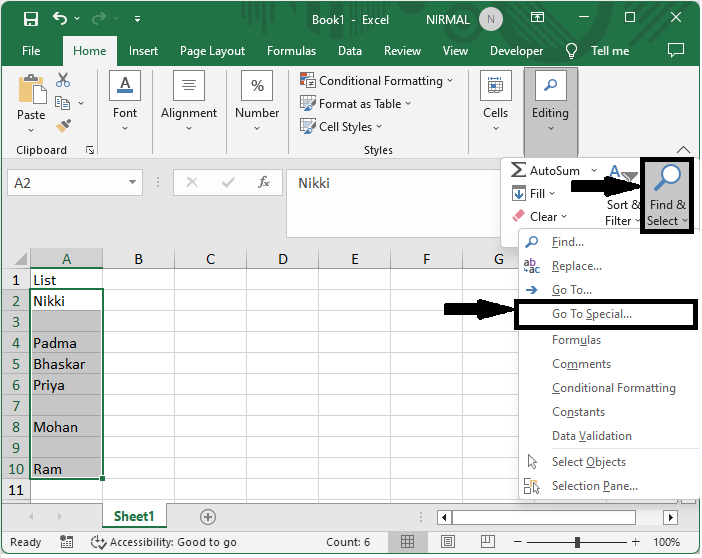This screenshot has width=702, height=558.
Task: Click the Format Painter brush icon
Action: 63,125
